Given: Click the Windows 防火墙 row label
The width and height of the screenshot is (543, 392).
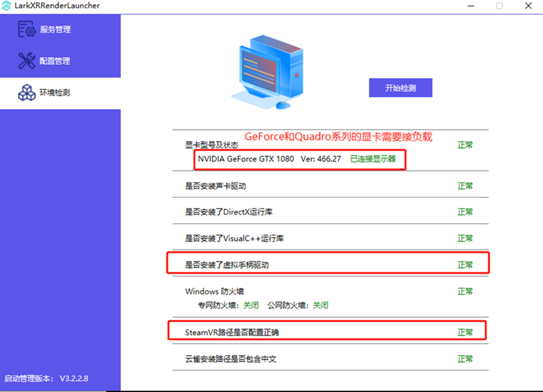Looking at the screenshot, I should tap(214, 292).
